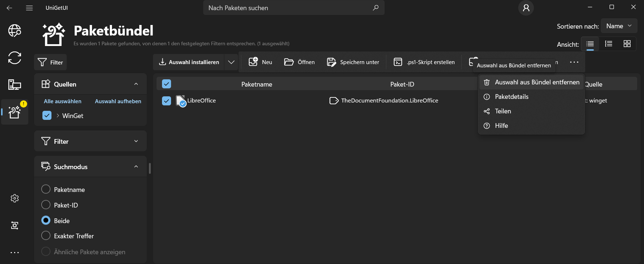Open the user account avatar

[526, 8]
